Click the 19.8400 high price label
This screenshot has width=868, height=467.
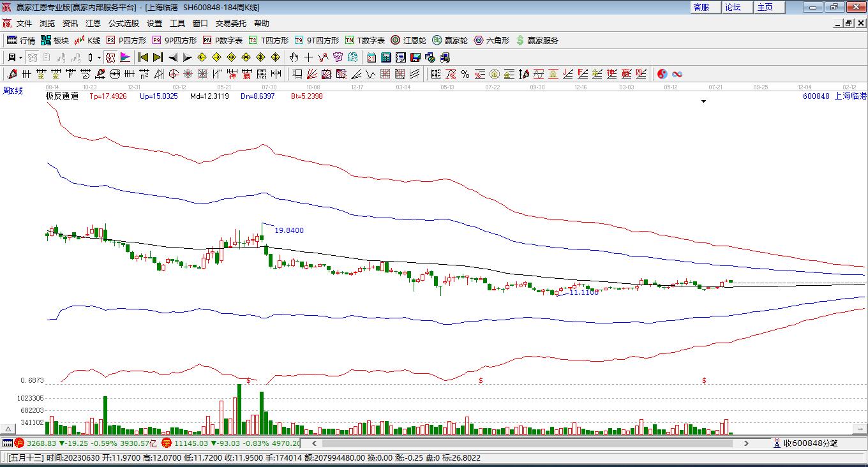tap(289, 230)
